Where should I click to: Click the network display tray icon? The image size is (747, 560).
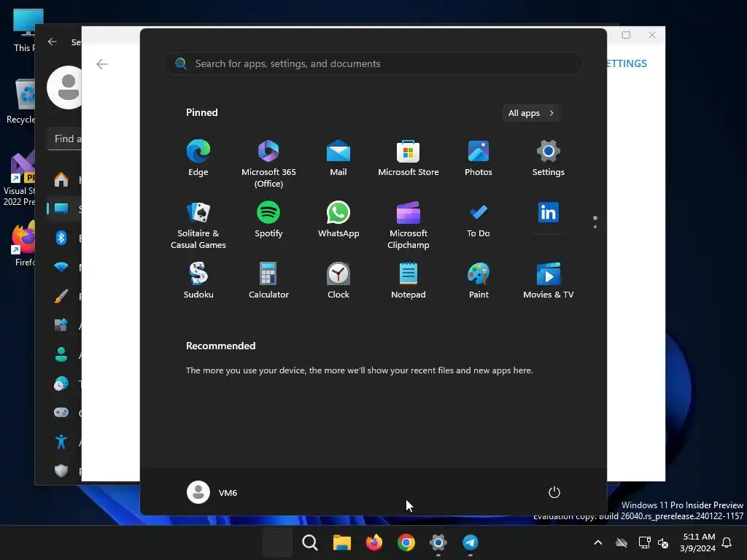coord(644,542)
